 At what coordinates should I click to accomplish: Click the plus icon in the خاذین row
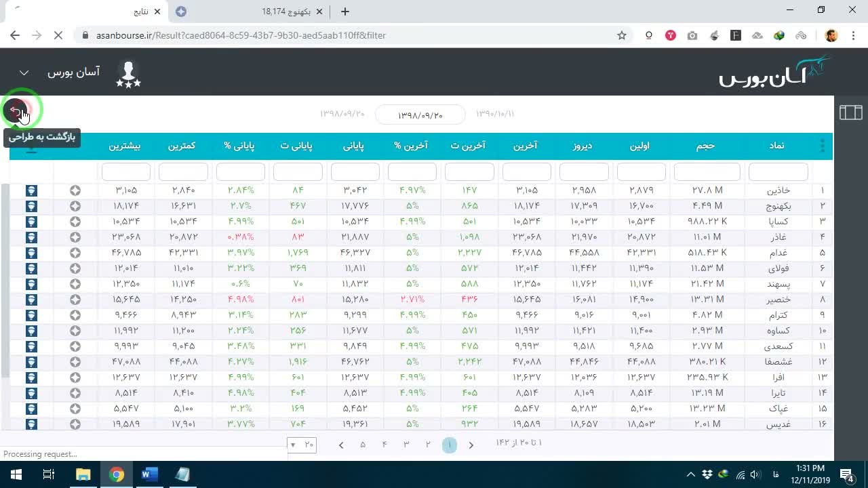75,190
